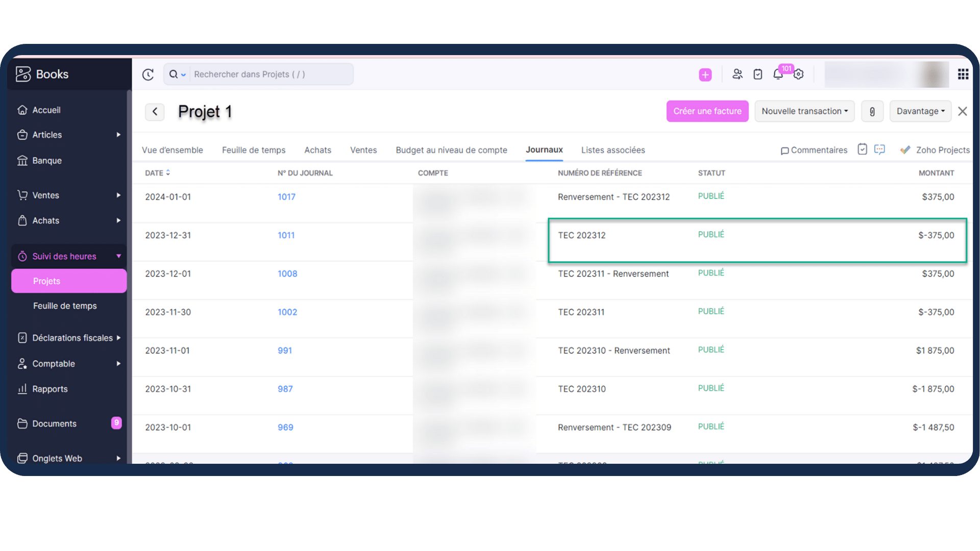Switch to the Feuille de temps tab
980x551 pixels.
(254, 150)
